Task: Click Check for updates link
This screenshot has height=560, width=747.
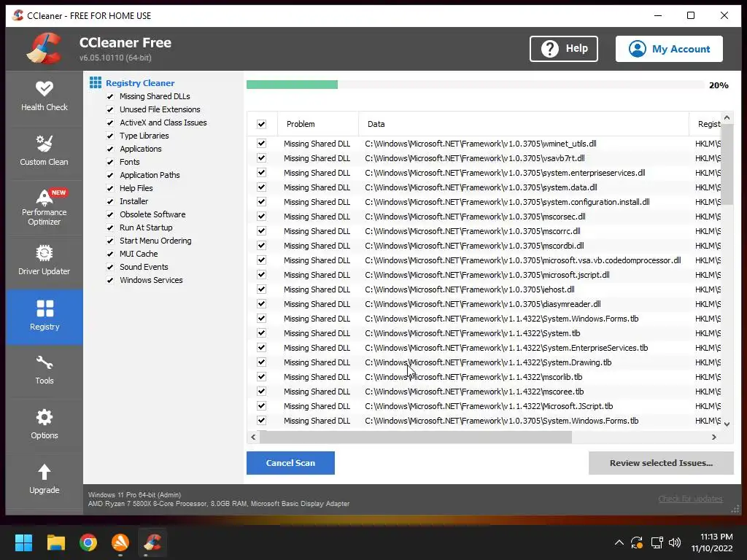Action: [690, 499]
